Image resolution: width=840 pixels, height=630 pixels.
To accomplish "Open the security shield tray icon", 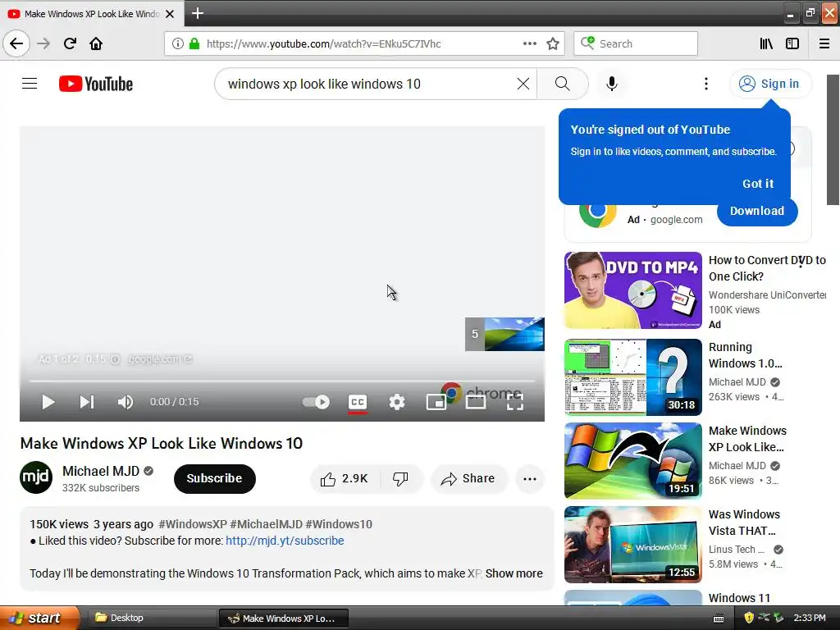I will pos(749,618).
